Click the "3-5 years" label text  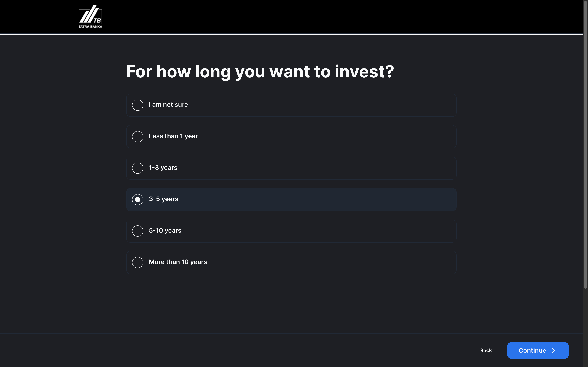tap(163, 199)
